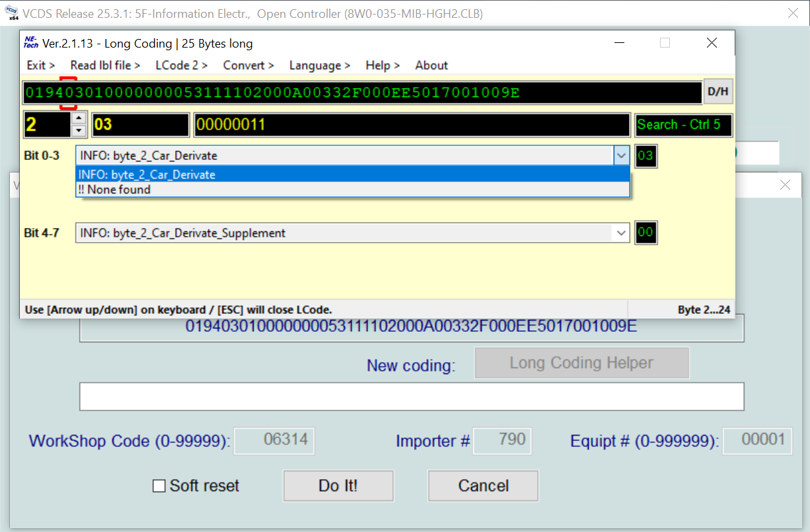This screenshot has height=532, width=810.
Task: Click the VCDS x64 icon in the title bar
Action: pyautogui.click(x=12, y=13)
